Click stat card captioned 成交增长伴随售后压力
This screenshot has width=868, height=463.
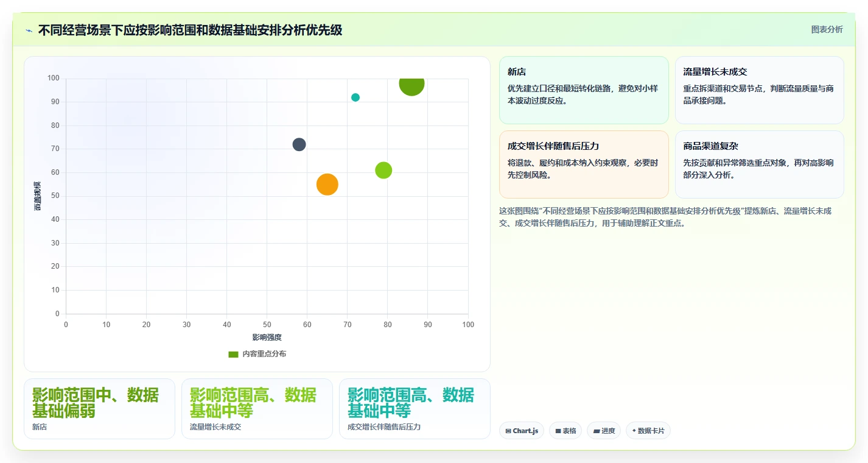coord(415,409)
